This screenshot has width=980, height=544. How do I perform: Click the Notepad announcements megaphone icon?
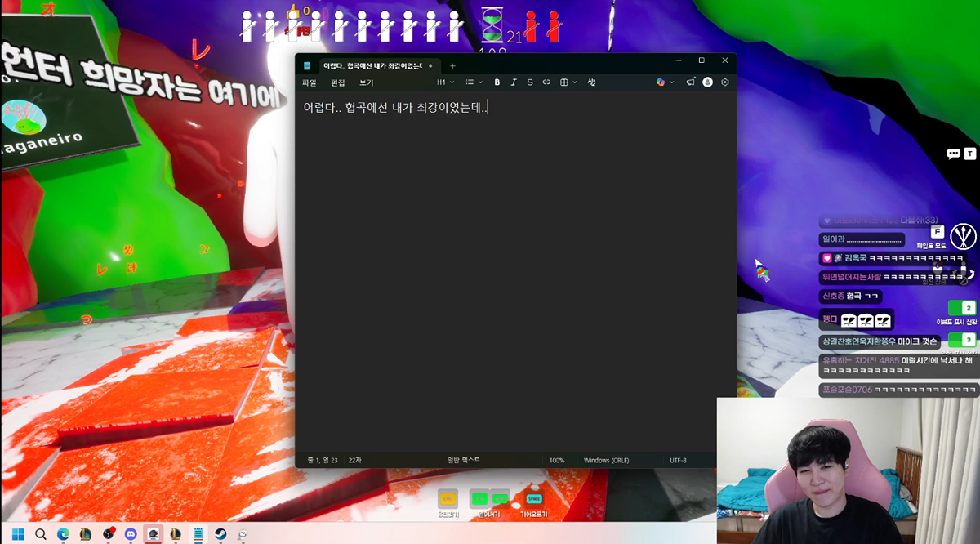[691, 82]
